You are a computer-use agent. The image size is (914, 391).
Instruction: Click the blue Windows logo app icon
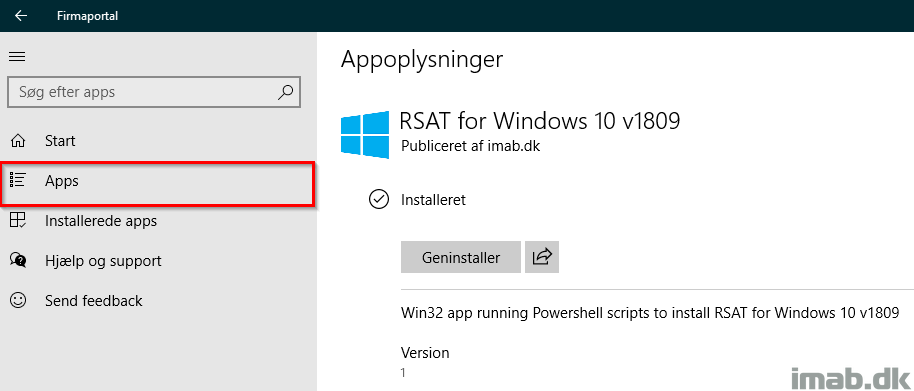[x=365, y=135]
